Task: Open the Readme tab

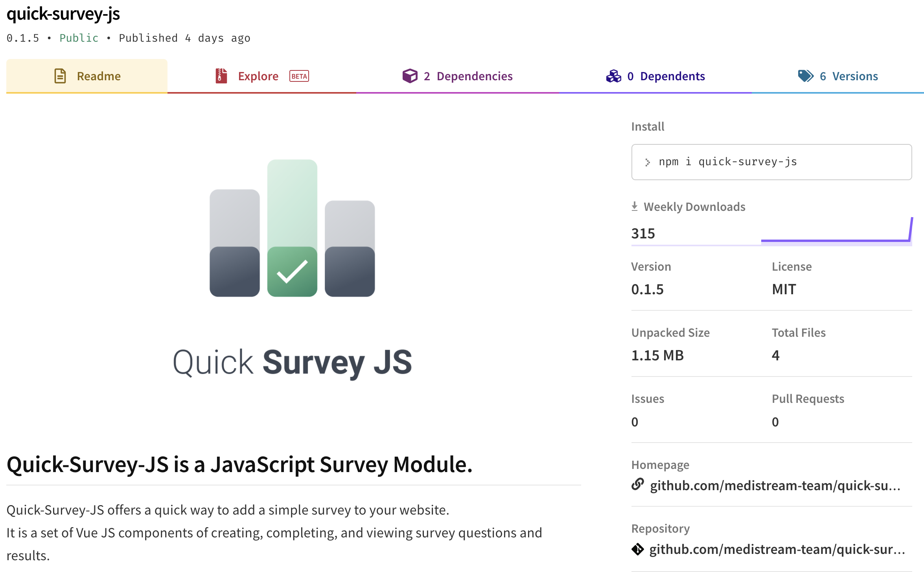Action: pos(99,76)
